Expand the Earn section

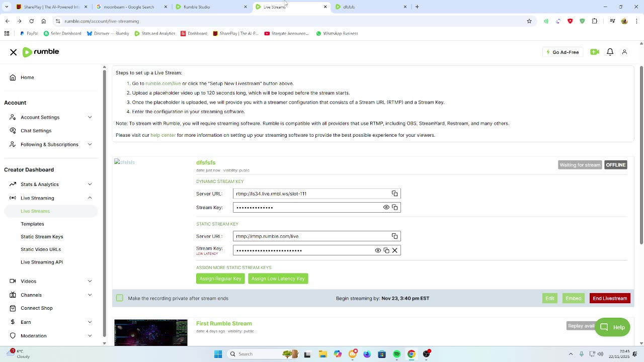click(x=90, y=322)
